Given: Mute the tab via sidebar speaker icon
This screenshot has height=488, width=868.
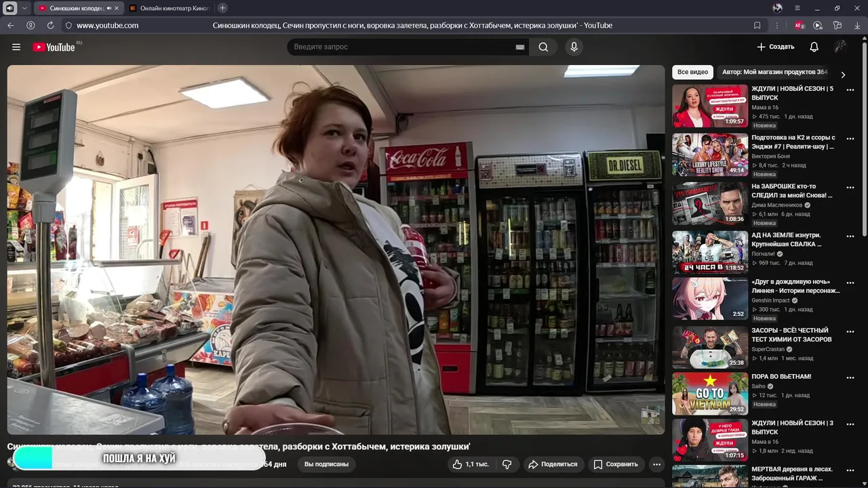Looking at the screenshot, I should click(10, 8).
